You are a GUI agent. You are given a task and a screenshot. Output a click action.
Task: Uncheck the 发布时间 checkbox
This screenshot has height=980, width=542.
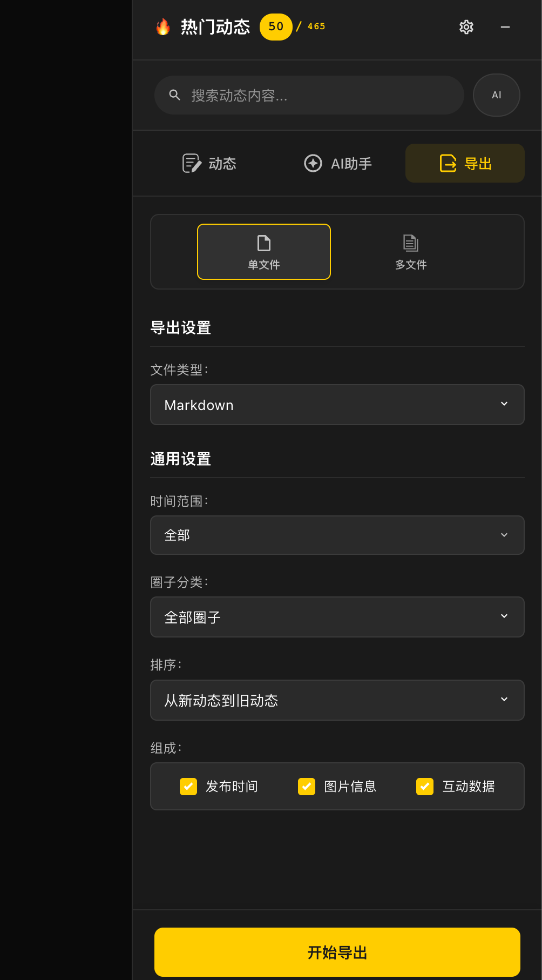[x=188, y=787]
